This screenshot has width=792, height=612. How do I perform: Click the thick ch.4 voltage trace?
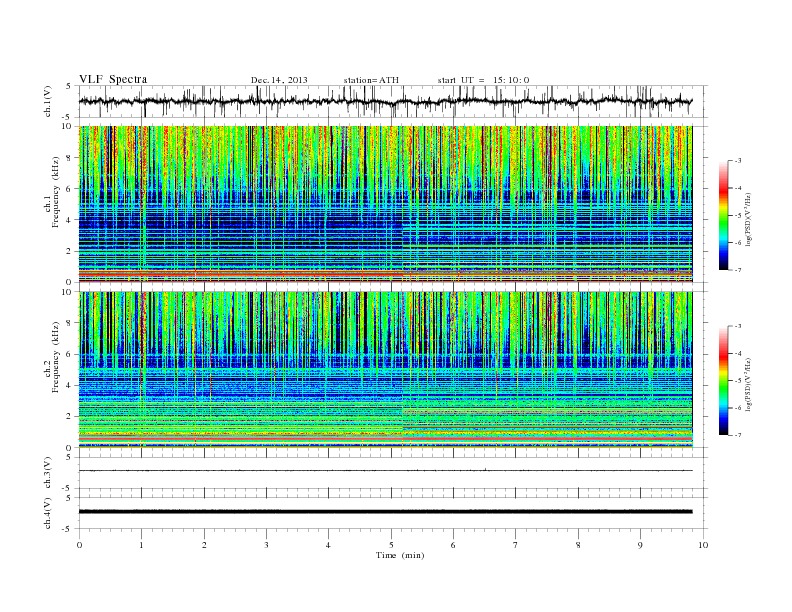click(385, 512)
